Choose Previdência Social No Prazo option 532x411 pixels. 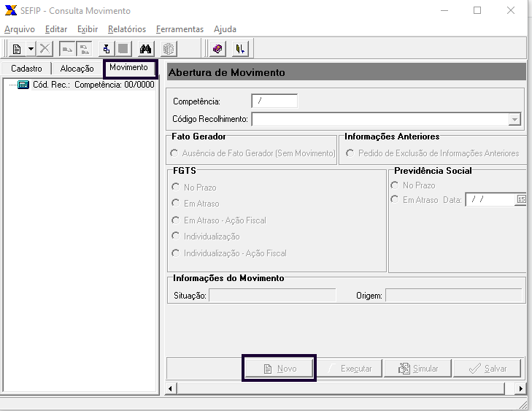tap(413, 185)
